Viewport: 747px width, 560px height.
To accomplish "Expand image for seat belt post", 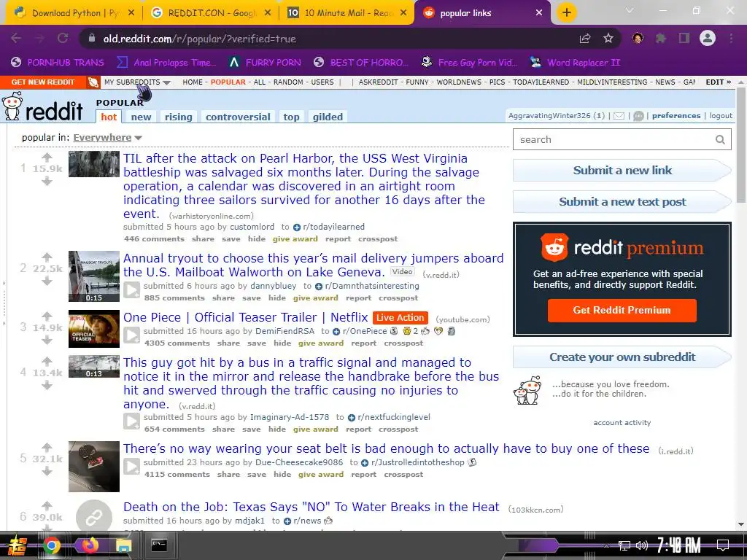I will pos(131,466).
